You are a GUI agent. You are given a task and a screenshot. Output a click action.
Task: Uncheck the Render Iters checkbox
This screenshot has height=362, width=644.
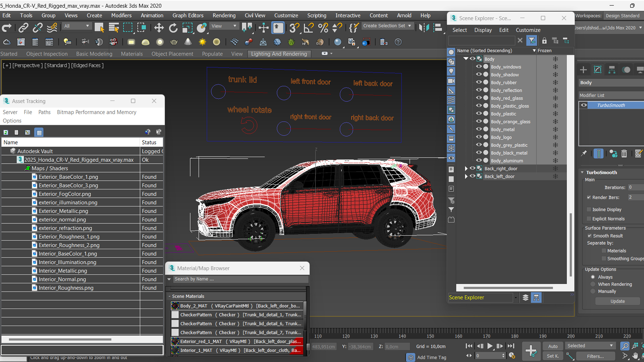pyautogui.click(x=589, y=197)
